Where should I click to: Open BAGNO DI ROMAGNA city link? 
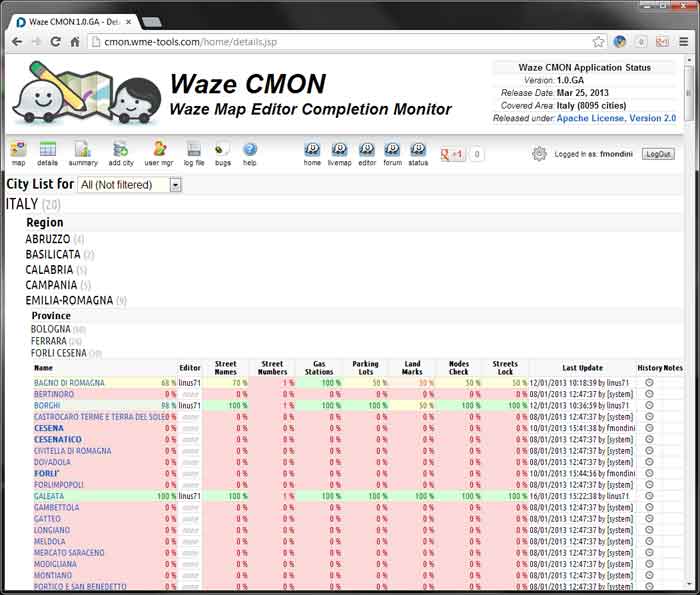coord(69,383)
